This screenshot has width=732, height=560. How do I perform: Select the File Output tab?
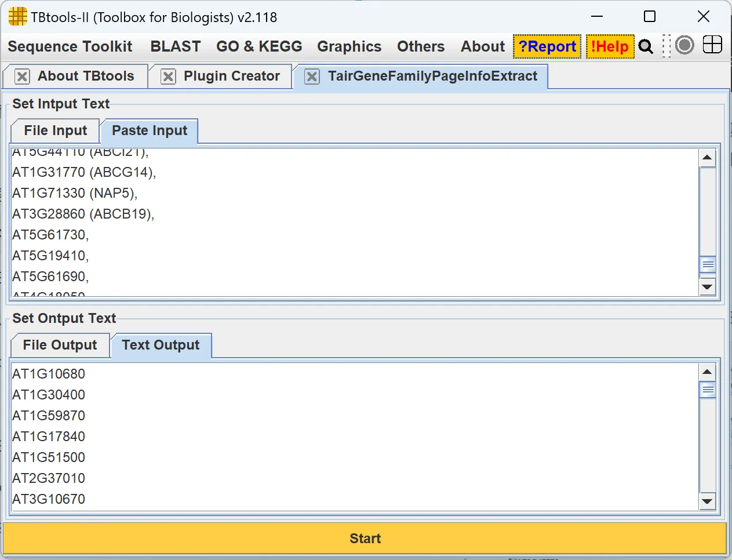pos(60,346)
